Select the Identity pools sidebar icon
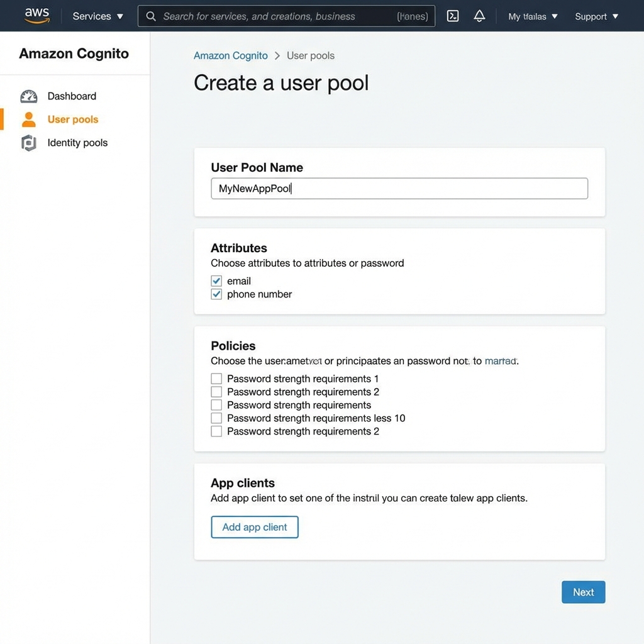 coord(29,143)
